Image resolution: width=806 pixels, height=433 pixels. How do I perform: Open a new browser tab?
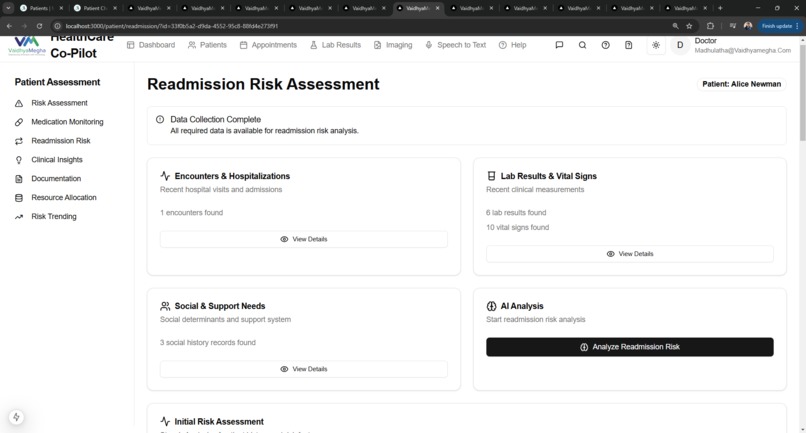[x=720, y=8]
